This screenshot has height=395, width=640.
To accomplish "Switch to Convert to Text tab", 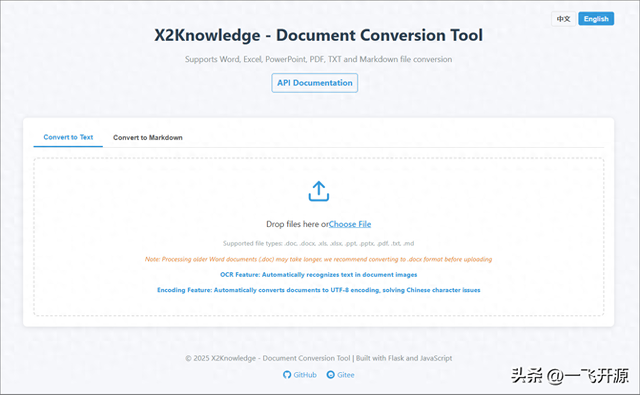I will [68, 138].
